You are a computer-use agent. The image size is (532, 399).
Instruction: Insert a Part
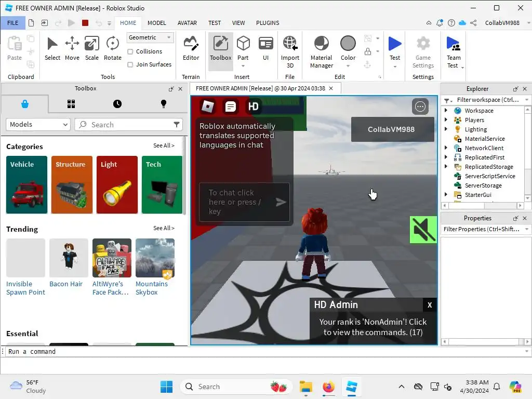pyautogui.click(x=243, y=49)
